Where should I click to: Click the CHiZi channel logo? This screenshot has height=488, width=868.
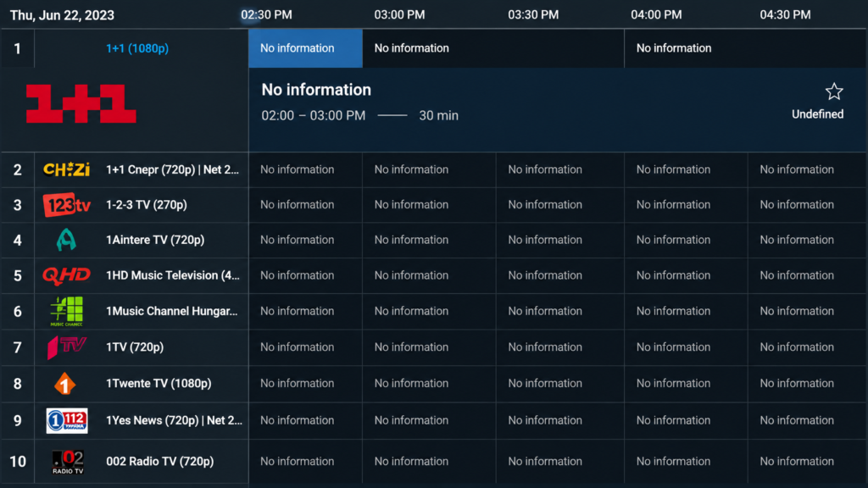click(x=66, y=169)
